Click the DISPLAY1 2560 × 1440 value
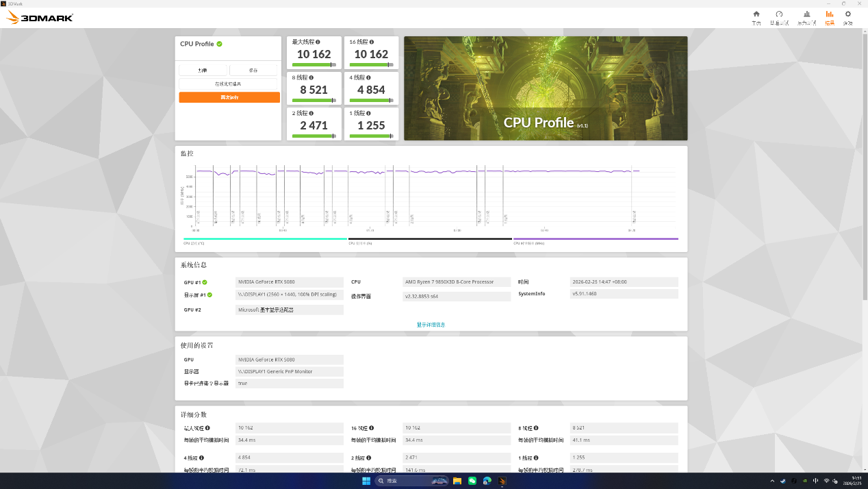Viewport: 868px width, 489px height. pyautogui.click(x=290, y=295)
